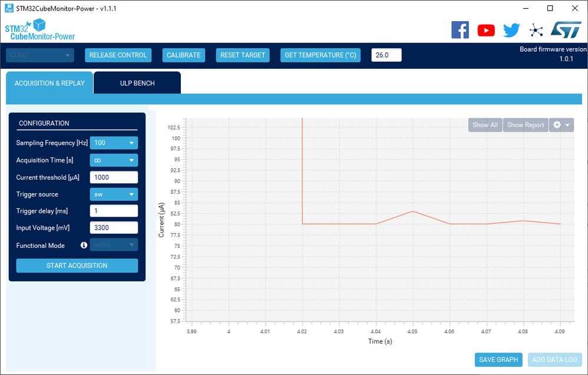Click the 4.02 tick on the time axis
This screenshot has height=375, width=588.
302,331
